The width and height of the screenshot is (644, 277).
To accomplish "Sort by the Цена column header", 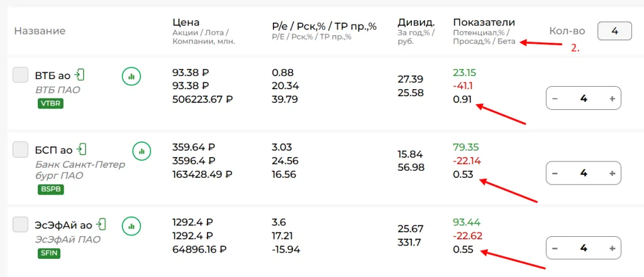I will 186,23.
